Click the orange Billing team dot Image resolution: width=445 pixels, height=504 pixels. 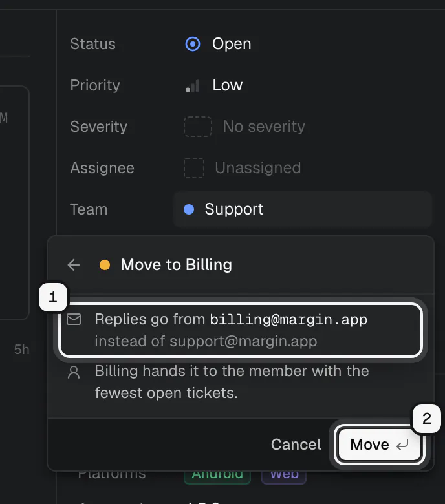click(105, 265)
